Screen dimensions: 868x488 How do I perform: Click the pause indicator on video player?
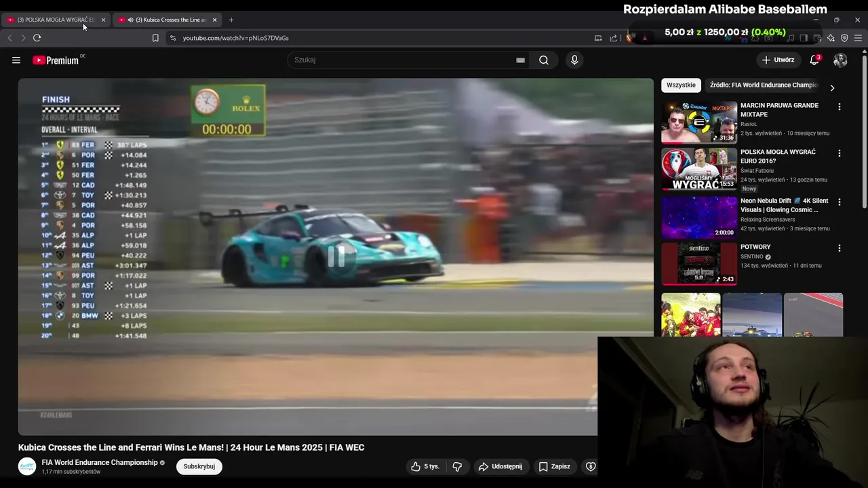point(336,256)
